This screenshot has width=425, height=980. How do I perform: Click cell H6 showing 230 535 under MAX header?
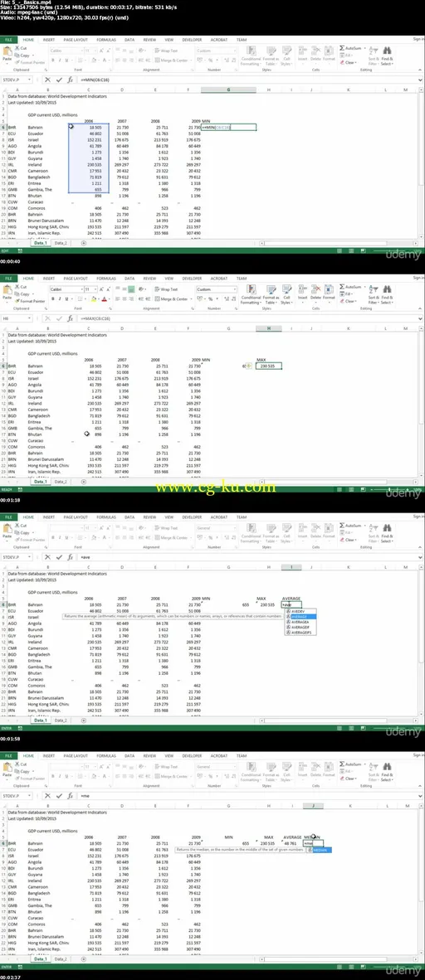pos(268,366)
